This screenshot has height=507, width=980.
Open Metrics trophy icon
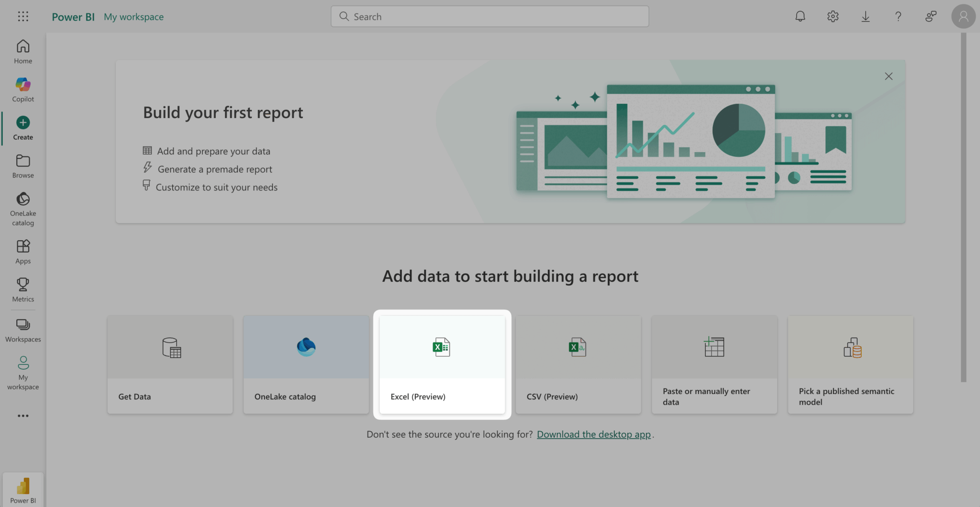[x=23, y=285]
